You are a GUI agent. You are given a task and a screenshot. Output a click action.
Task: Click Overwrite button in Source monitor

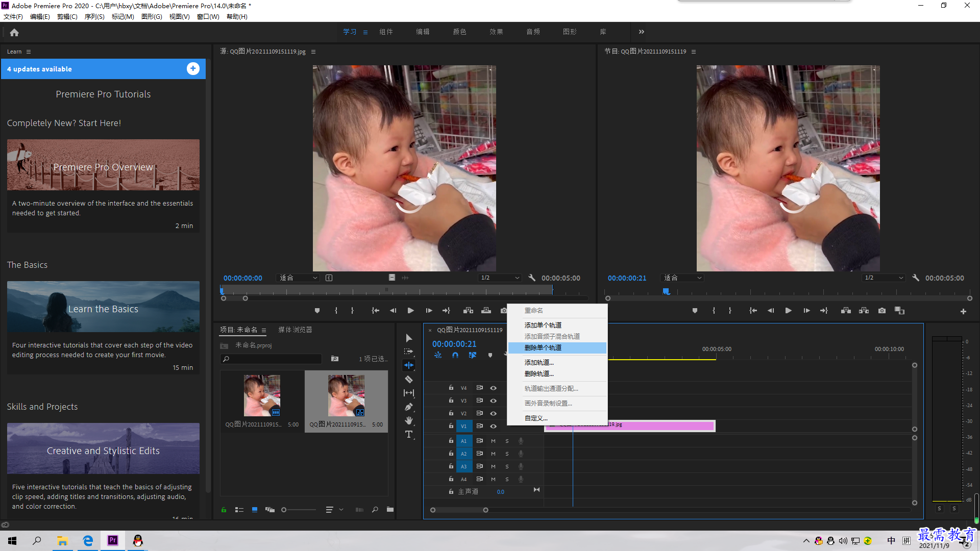[486, 310]
